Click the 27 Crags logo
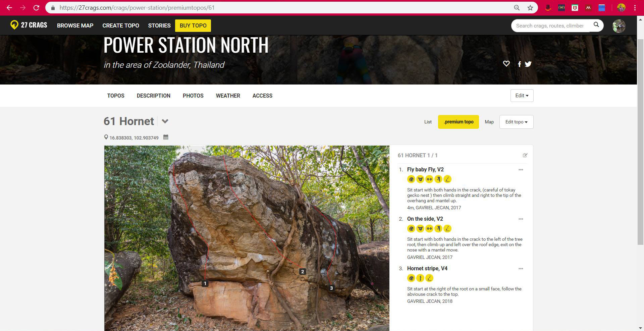The height and width of the screenshot is (331, 644). click(29, 25)
